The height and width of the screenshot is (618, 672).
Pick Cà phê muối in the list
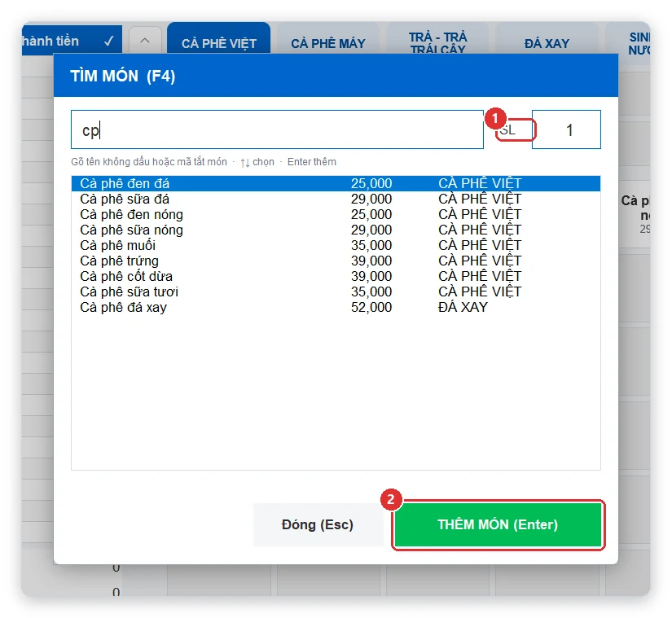pos(336,245)
